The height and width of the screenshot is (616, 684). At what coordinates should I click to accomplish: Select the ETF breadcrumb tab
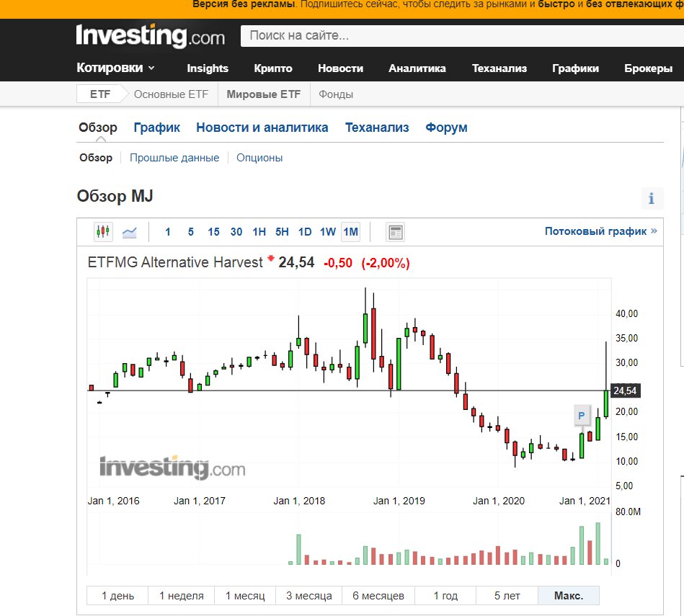point(100,94)
